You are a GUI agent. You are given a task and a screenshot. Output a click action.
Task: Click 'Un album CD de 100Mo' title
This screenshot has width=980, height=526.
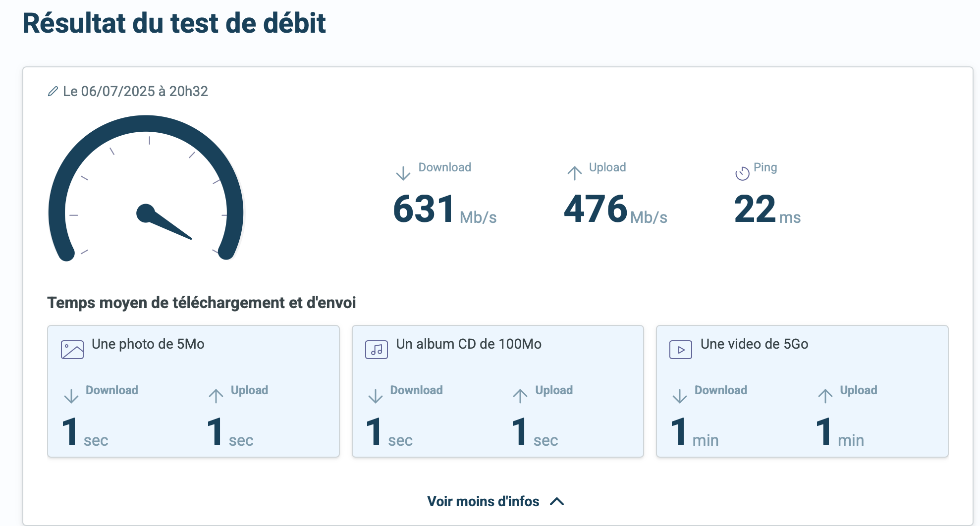click(469, 344)
